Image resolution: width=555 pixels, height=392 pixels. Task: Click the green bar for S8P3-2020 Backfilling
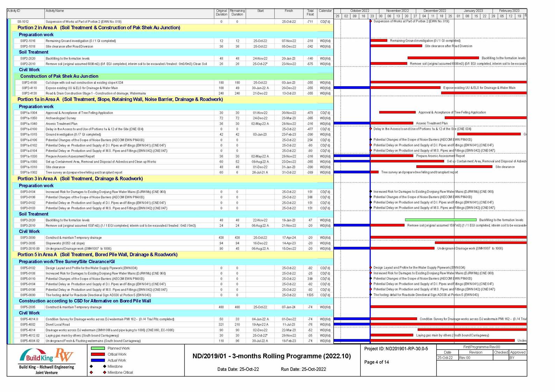(x=441, y=220)
